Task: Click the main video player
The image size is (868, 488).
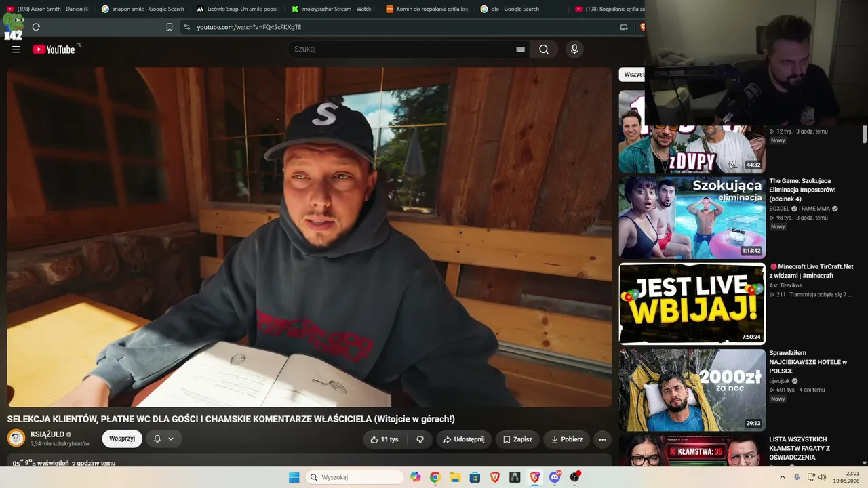Action: 309,237
